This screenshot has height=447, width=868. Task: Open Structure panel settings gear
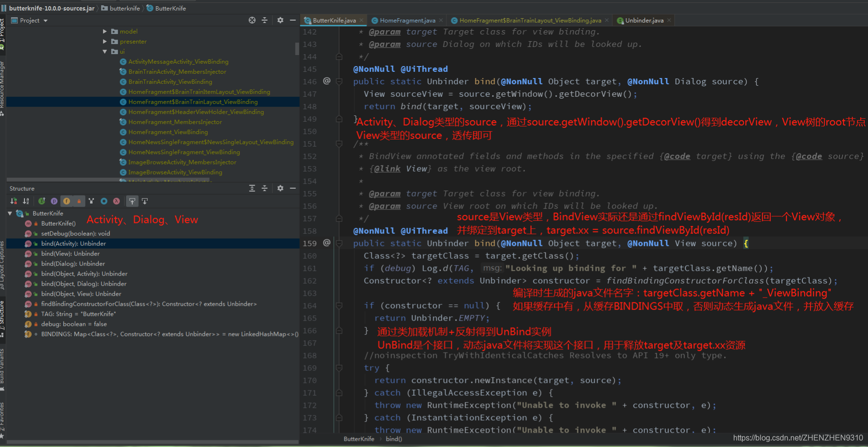280,188
